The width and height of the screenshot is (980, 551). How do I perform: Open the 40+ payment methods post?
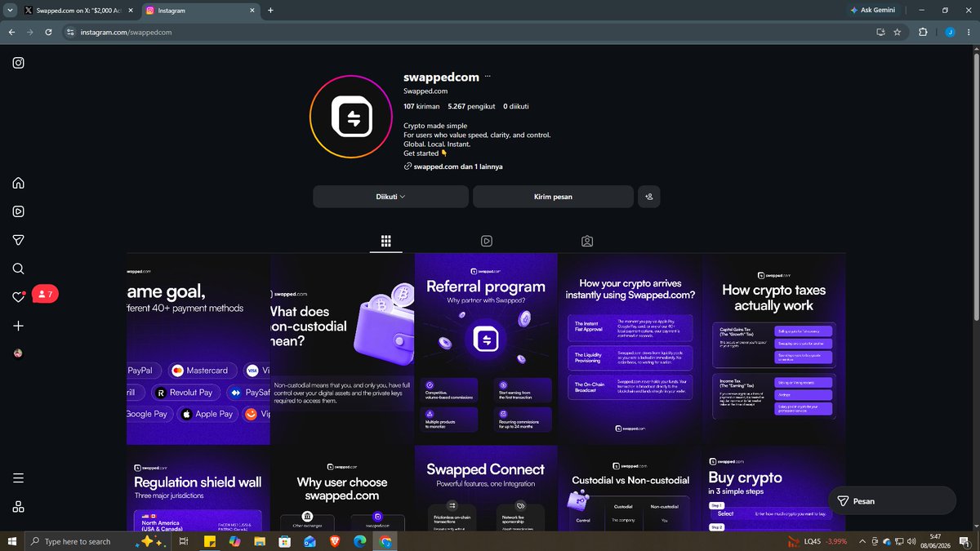coord(198,349)
